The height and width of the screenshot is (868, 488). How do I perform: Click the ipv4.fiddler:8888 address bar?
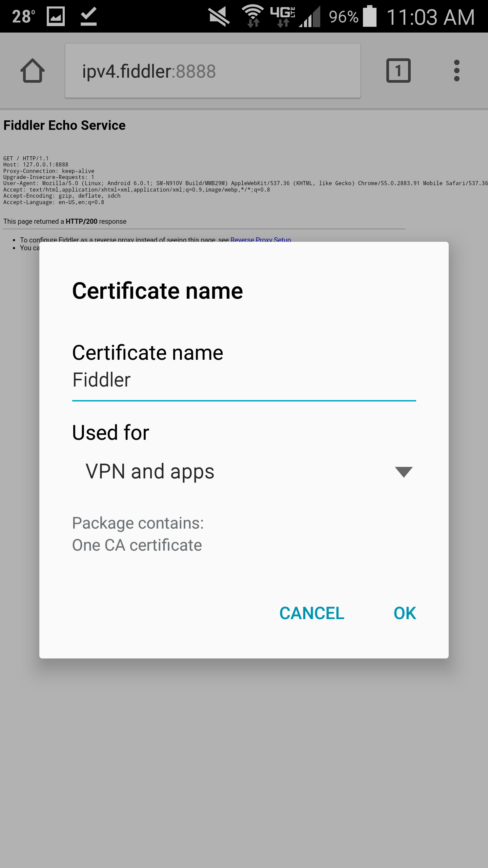click(x=213, y=71)
